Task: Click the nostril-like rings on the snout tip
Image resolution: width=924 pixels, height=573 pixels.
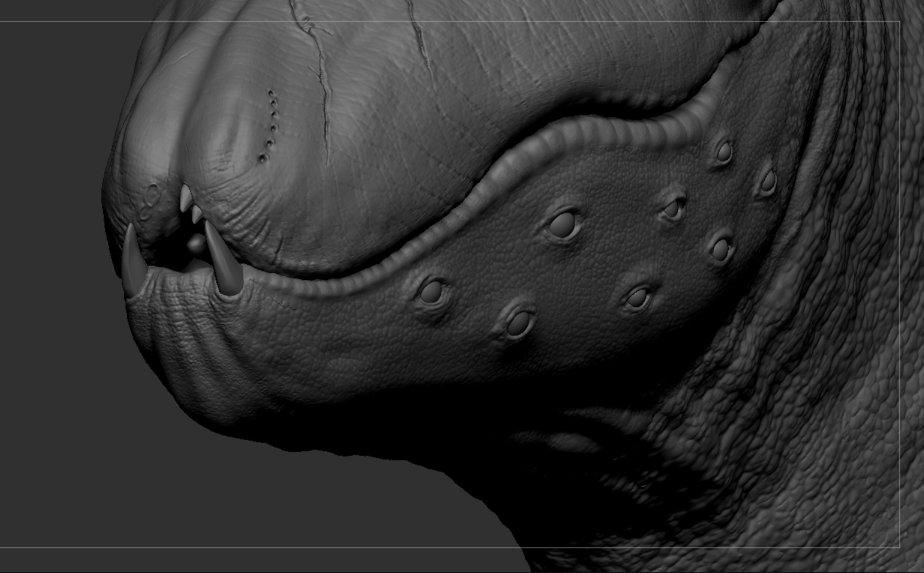Action: 151,202
